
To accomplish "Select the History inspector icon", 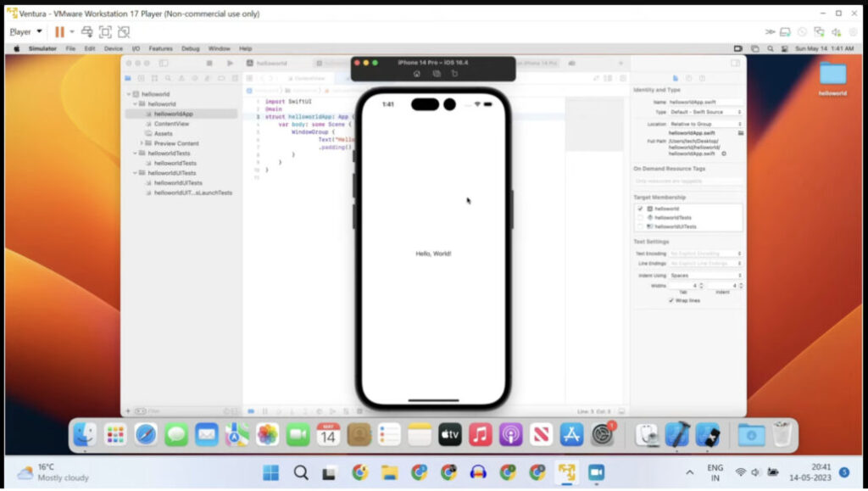I will click(688, 79).
